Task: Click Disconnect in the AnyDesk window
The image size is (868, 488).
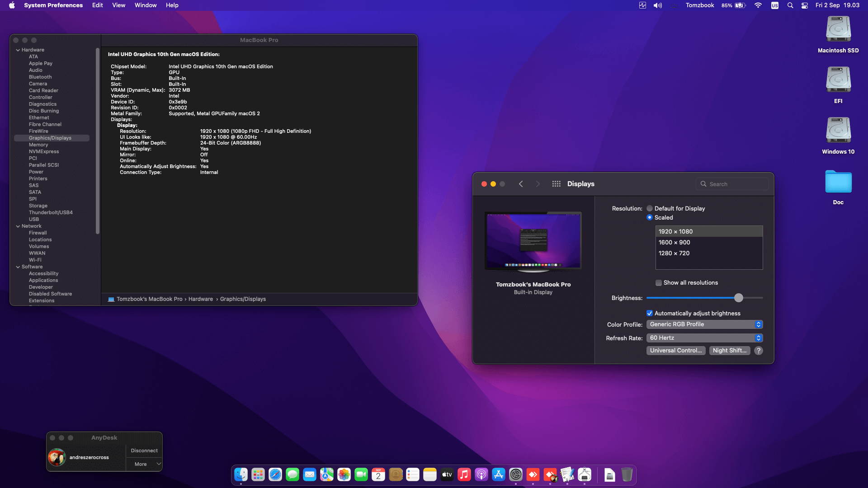Action: (144, 451)
